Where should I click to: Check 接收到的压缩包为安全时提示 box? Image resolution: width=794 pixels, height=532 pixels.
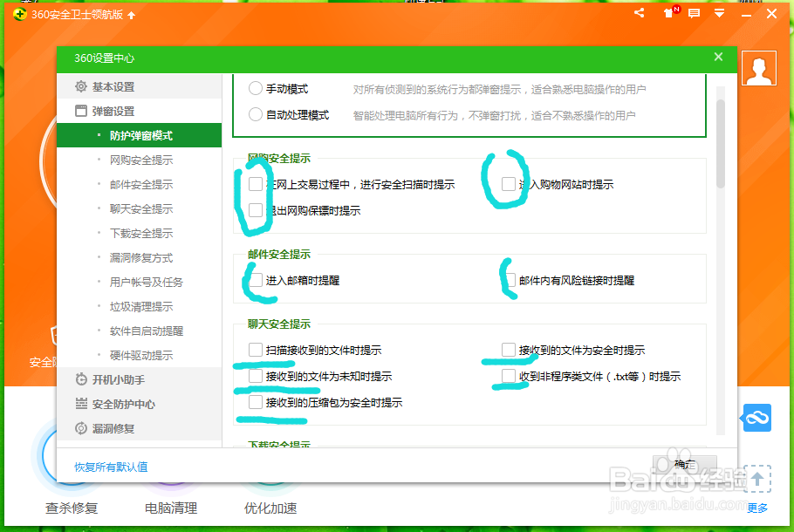tap(256, 402)
